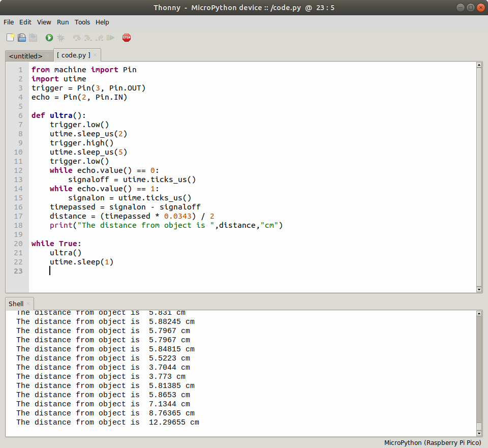Select MicroPython (Raspberry Pi Pico) interpreter label
This screenshot has width=488, height=448.
point(432,442)
